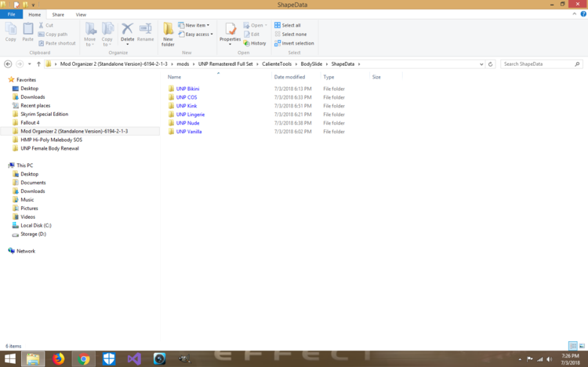Image resolution: width=588 pixels, height=367 pixels.
Task: Click the Paste icon in ribbon
Action: [27, 29]
